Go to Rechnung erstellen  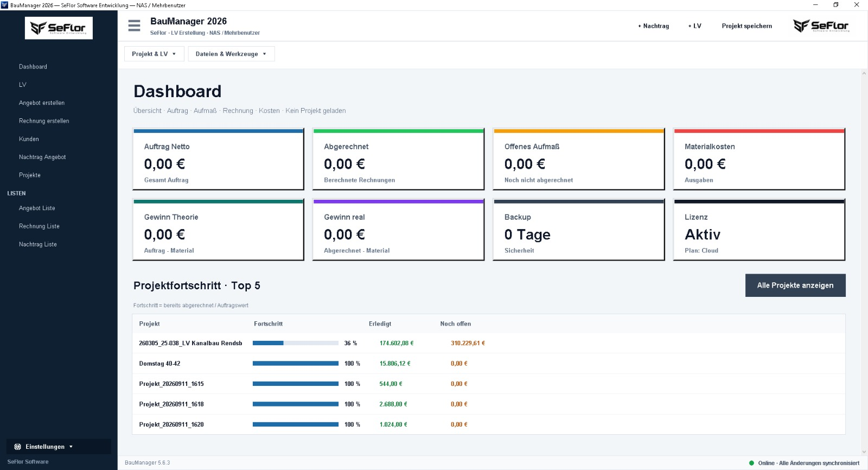tap(44, 121)
